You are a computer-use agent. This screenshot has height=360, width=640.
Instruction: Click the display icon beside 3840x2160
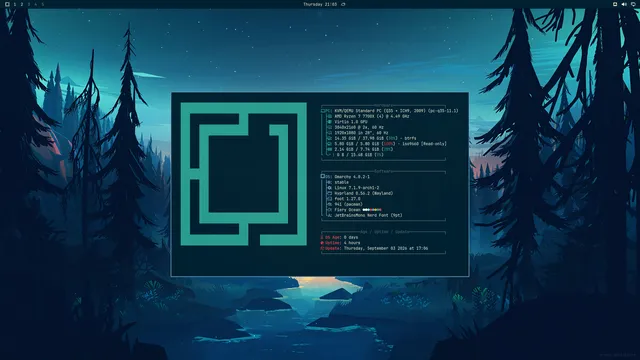pyautogui.click(x=329, y=127)
